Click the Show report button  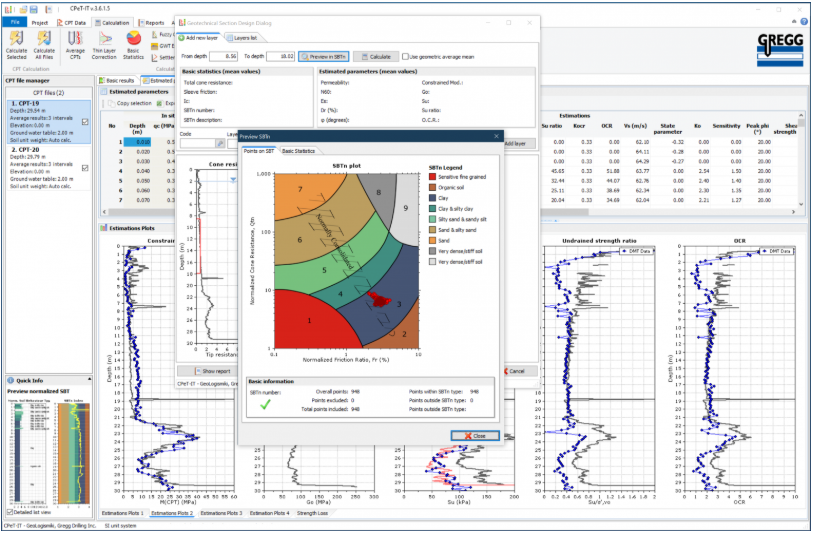[x=212, y=371]
